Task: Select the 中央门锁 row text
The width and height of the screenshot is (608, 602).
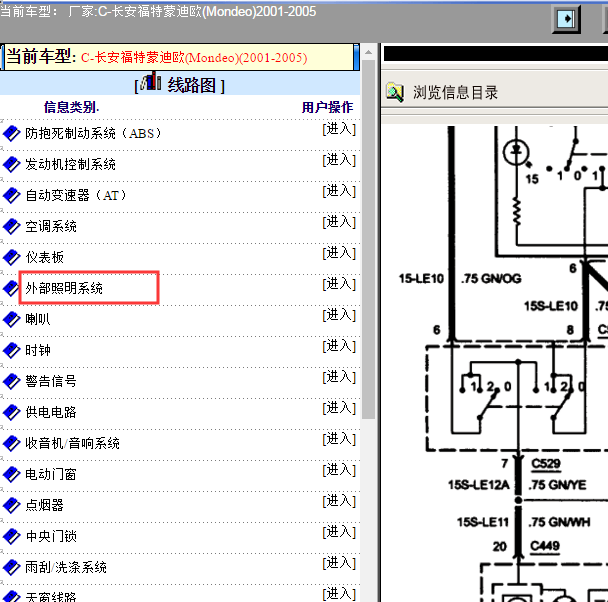Action: pos(51,536)
